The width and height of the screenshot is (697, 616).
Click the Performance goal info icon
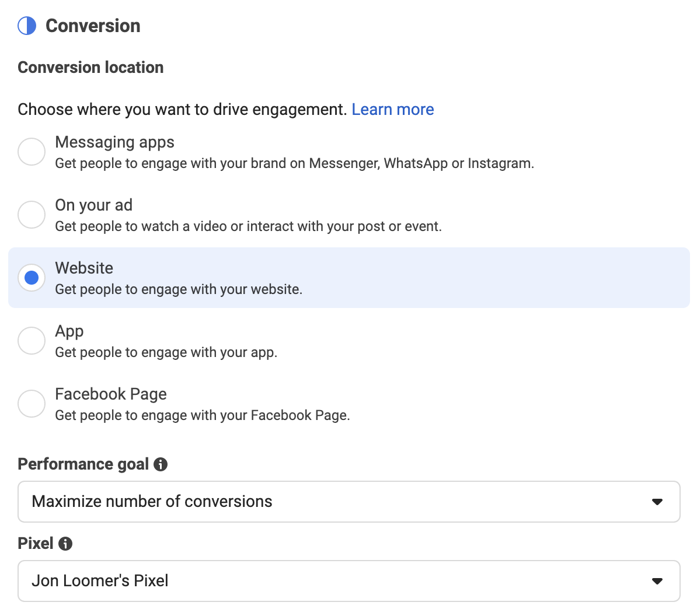tap(161, 464)
